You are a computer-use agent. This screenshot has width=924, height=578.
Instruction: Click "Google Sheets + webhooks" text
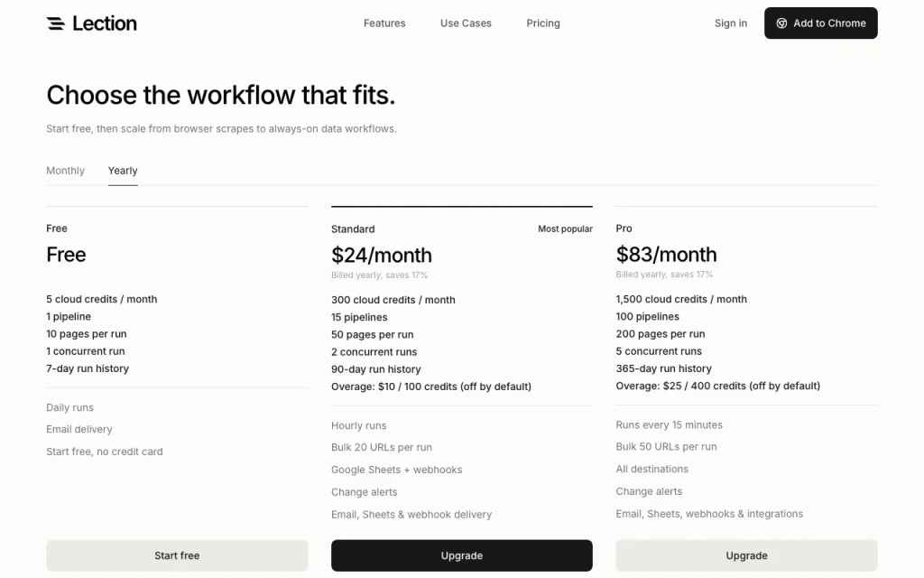[397, 470]
